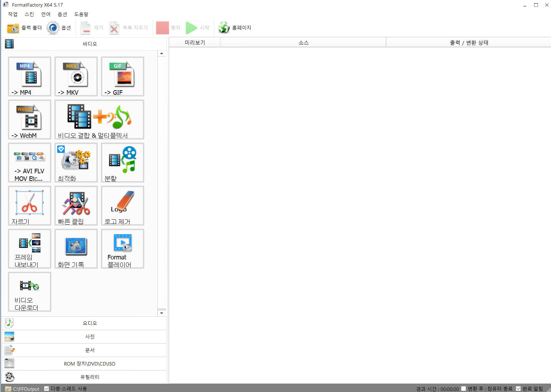The image size is (551, 392).
Task: Open the -> AVI FLV MOV Etc tool
Action: click(30, 163)
